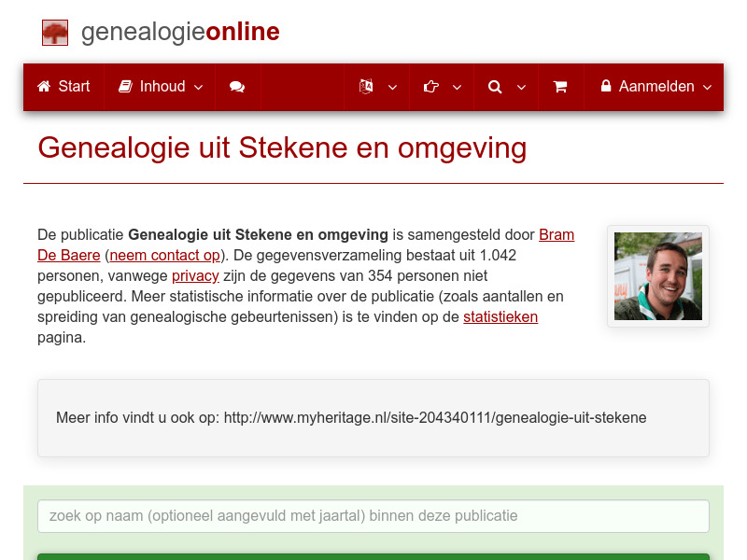Select Start in the navigation bar
Viewport: 747px width, 560px height.
(74, 86)
